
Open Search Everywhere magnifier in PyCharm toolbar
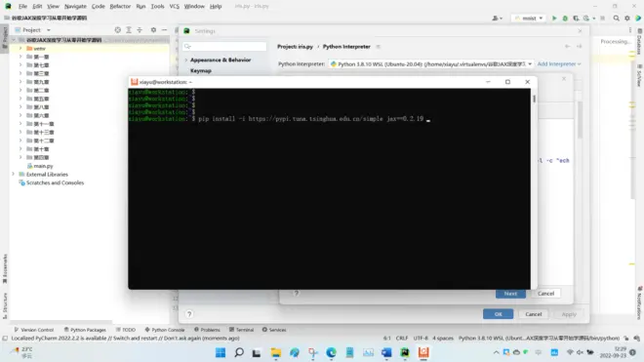pyautogui.click(x=616, y=19)
